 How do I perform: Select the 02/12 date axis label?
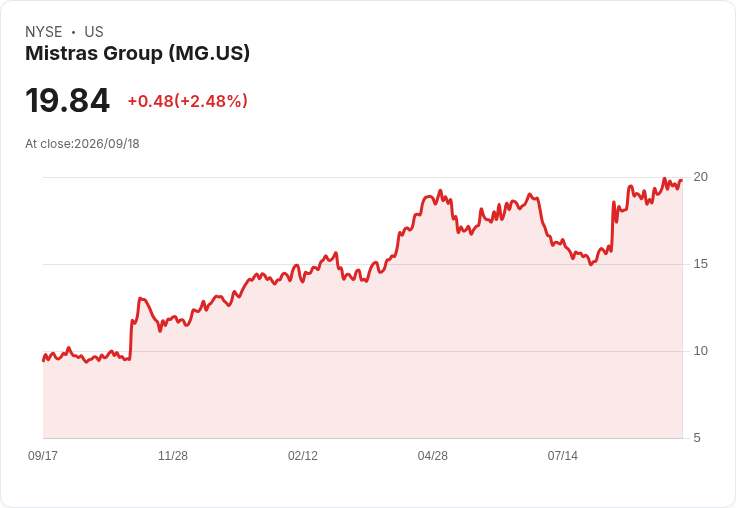point(303,456)
